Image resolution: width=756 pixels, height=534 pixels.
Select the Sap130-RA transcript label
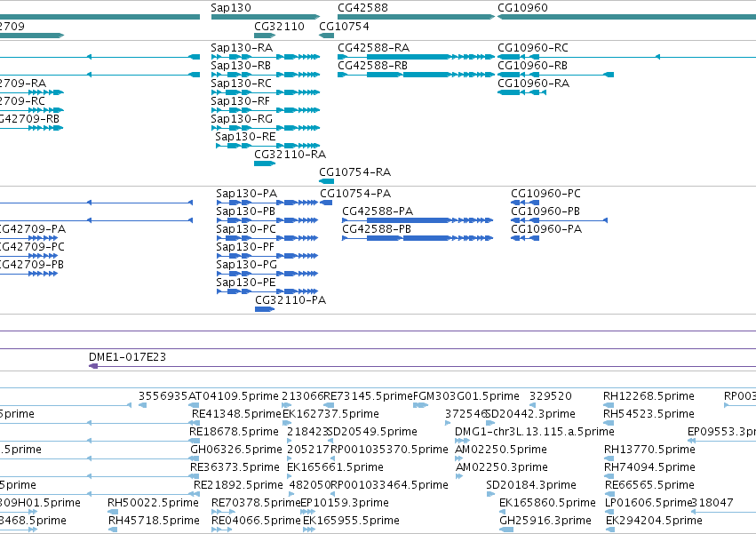point(242,48)
